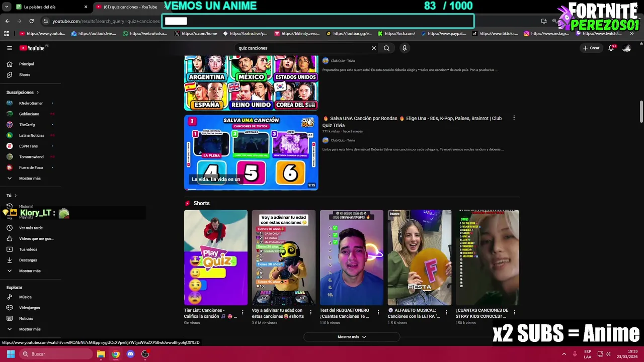Close La palabra del día tab
644x362 pixels.
[x=86, y=7]
